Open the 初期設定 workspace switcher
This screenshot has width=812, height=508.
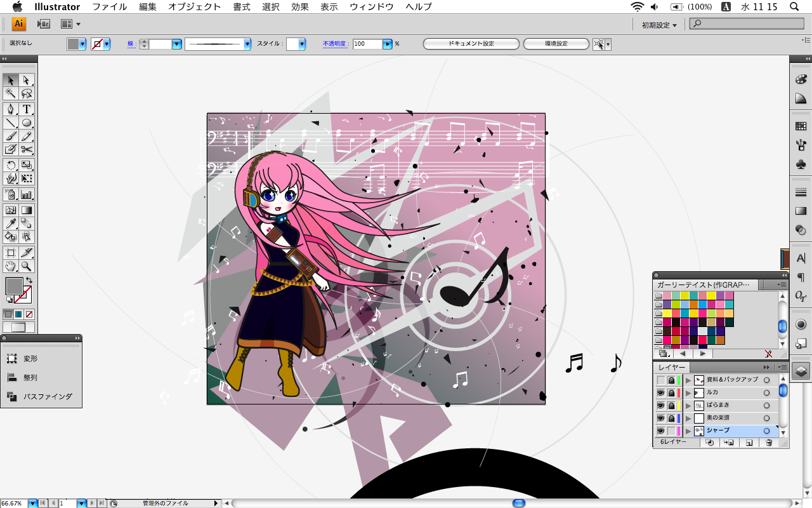[659, 25]
